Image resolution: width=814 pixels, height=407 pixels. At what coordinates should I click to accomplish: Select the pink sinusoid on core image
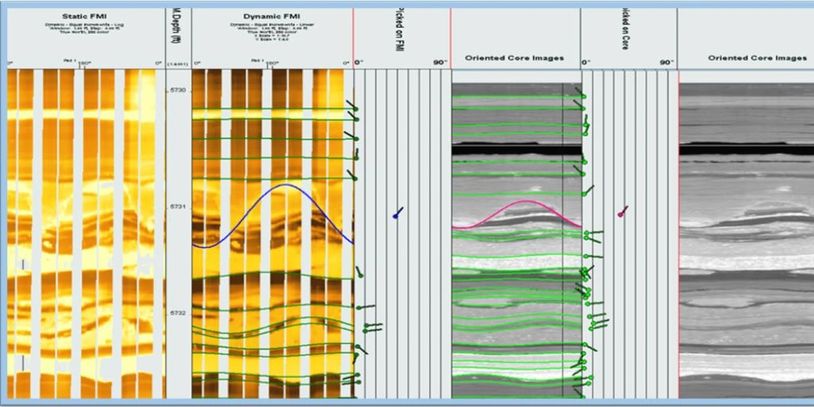click(516, 214)
